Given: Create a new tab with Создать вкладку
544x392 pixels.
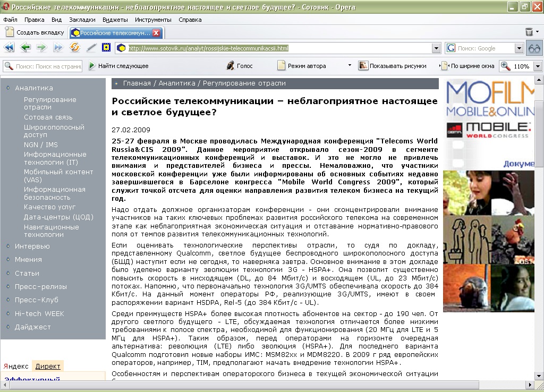Looking at the screenshot, I should tap(35, 32).
